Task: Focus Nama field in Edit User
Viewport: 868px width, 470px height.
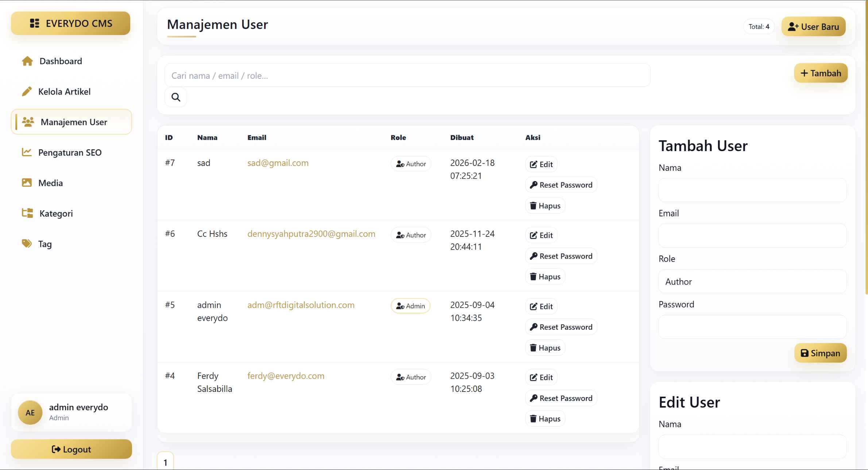Action: click(x=752, y=447)
